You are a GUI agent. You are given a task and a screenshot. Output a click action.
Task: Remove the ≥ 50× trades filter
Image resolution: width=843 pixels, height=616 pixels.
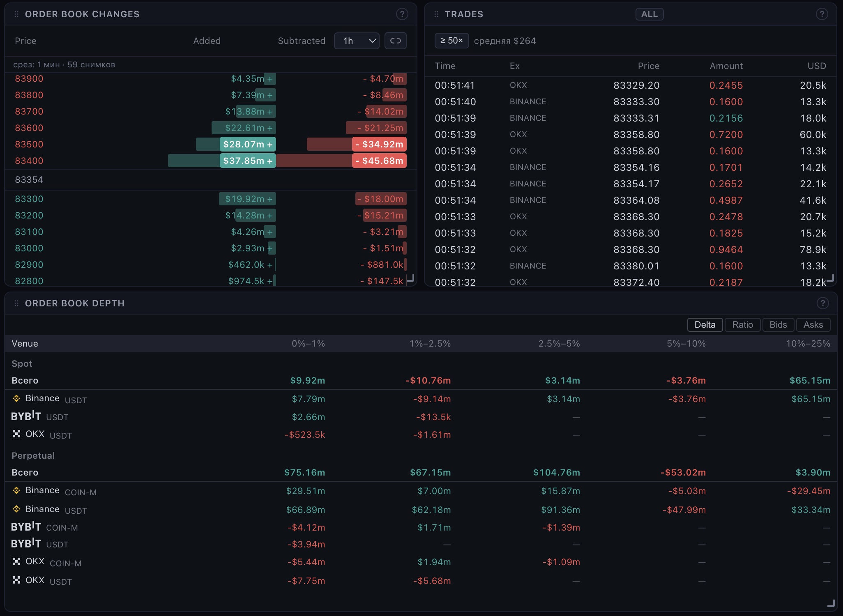tap(451, 41)
